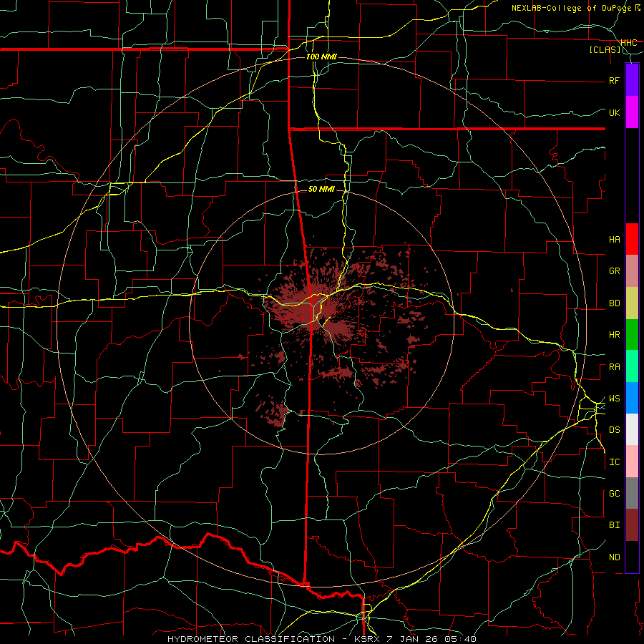Click the ND legend label
644x644 pixels.
coord(614,557)
